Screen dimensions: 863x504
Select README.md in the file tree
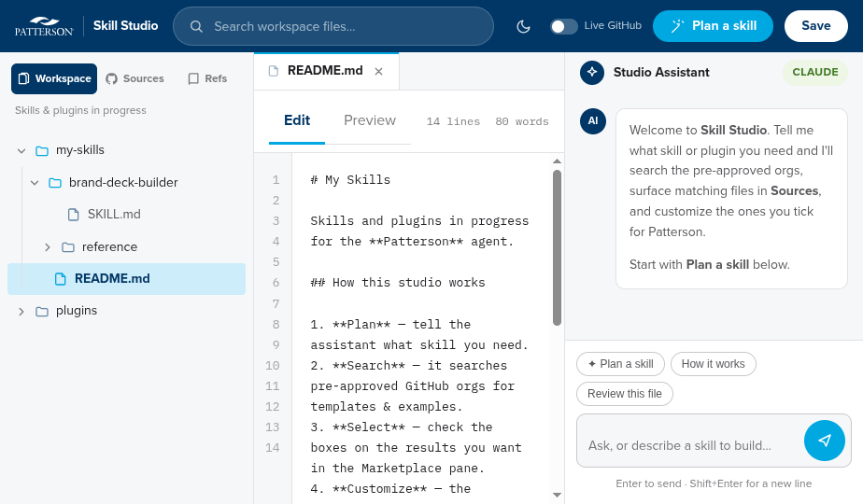pyautogui.click(x=127, y=279)
